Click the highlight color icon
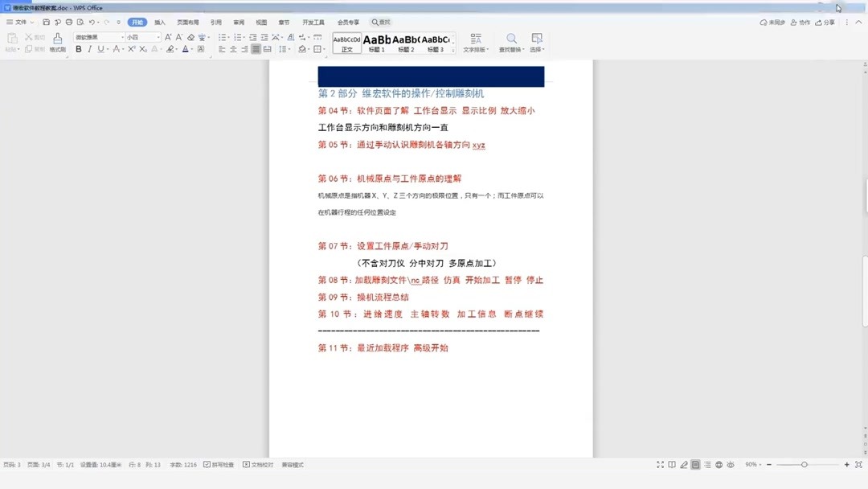This screenshot has width=868, height=489. tap(170, 49)
